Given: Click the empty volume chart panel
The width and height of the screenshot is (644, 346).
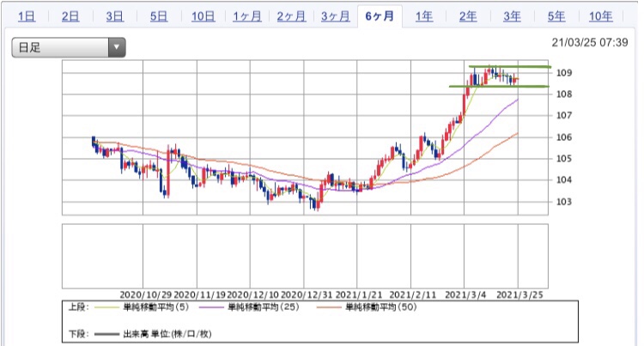Looking at the screenshot, I should (305, 256).
